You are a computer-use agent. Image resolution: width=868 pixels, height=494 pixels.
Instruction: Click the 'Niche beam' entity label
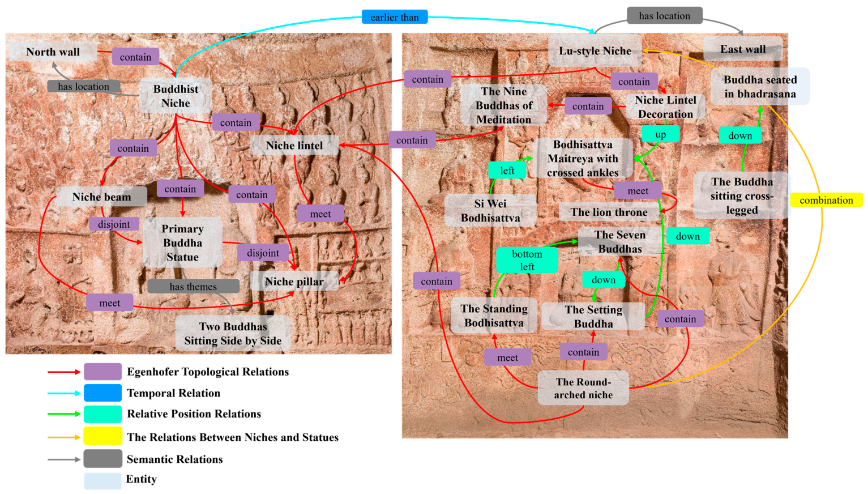(x=102, y=197)
